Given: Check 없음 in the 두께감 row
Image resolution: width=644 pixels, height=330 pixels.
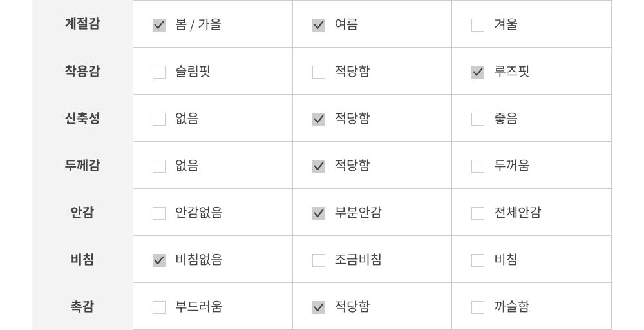Looking at the screenshot, I should coord(159,166).
